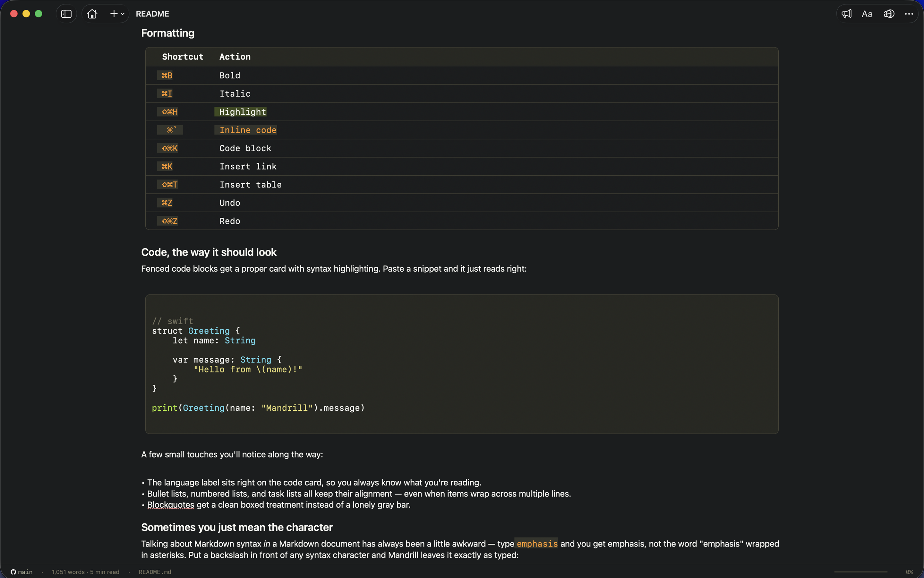Click the Insert table action cell
The width and height of the screenshot is (924, 578).
tap(251, 185)
